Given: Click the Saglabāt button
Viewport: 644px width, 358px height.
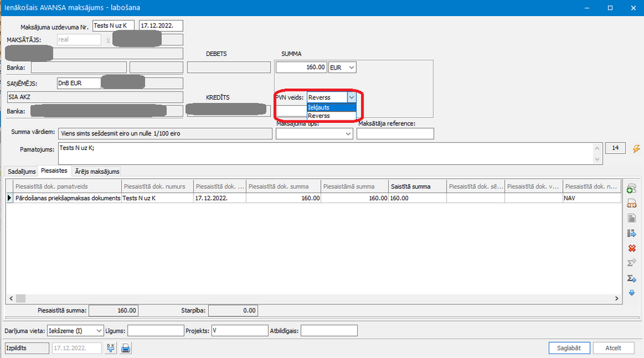Looking at the screenshot, I should click(x=569, y=348).
